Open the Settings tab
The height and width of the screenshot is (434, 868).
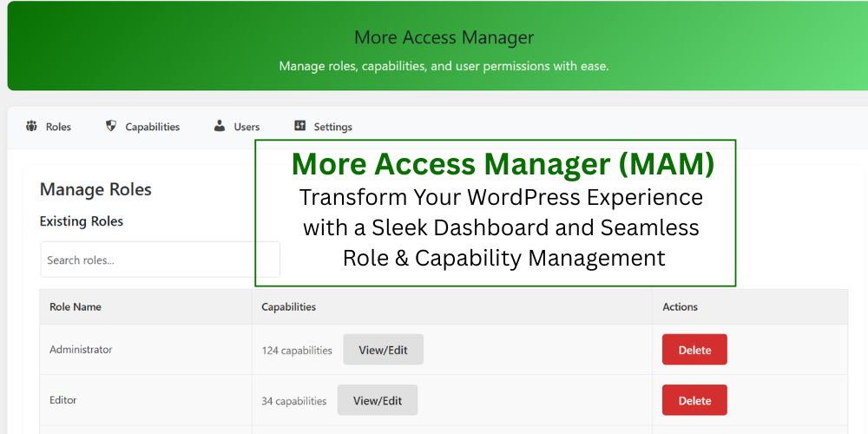323,127
